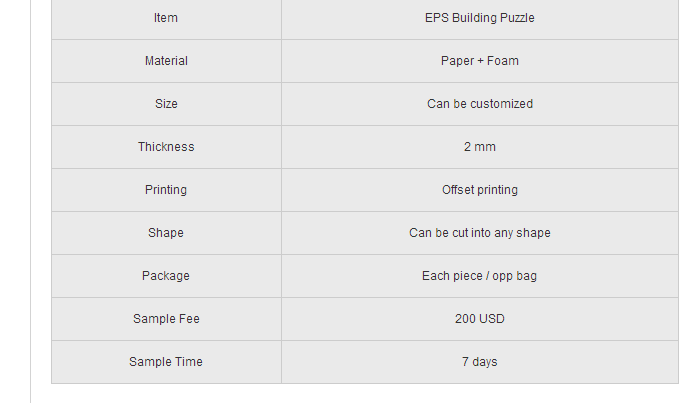This screenshot has width=683, height=403.
Task: Click the Package label cell
Action: [166, 276]
